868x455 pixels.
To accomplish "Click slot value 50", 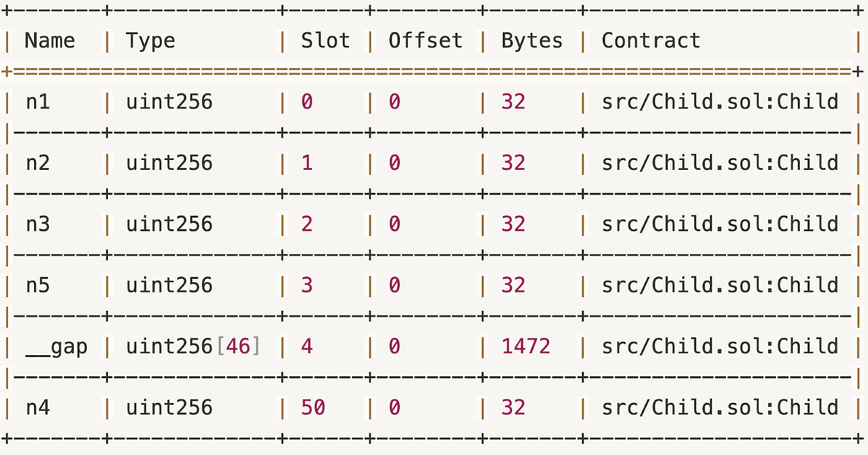I will coord(313,407).
